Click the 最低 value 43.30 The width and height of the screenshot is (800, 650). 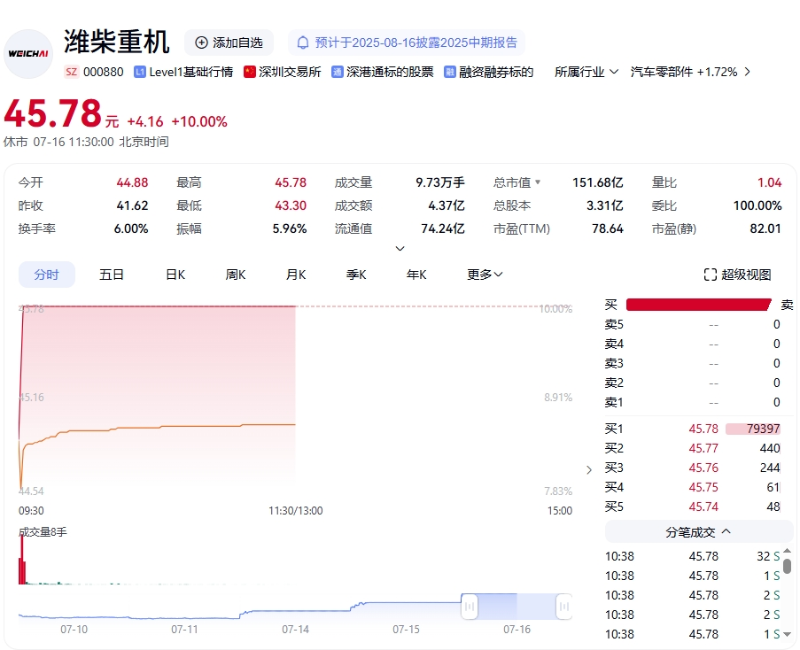(291, 206)
